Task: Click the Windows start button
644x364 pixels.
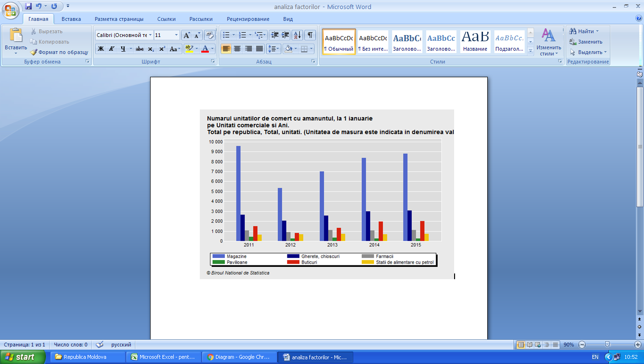Action: pos(23,357)
